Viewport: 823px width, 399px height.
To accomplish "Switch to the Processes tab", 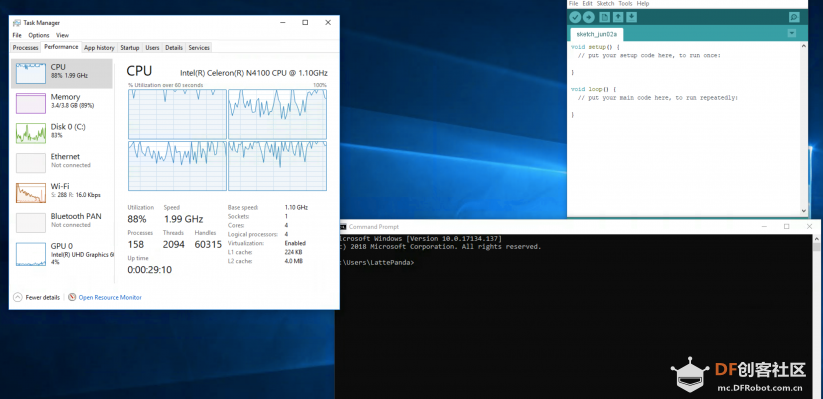I will (26, 48).
